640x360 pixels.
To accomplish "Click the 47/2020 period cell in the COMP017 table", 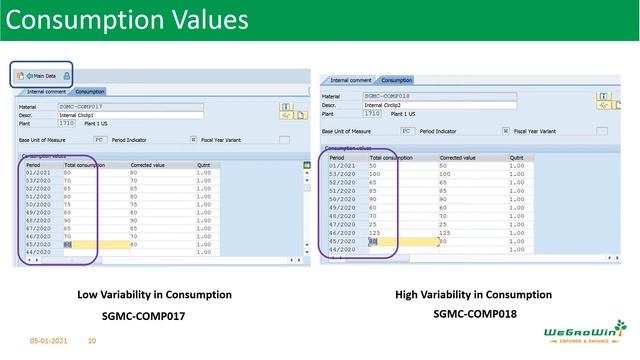I will [43, 229].
